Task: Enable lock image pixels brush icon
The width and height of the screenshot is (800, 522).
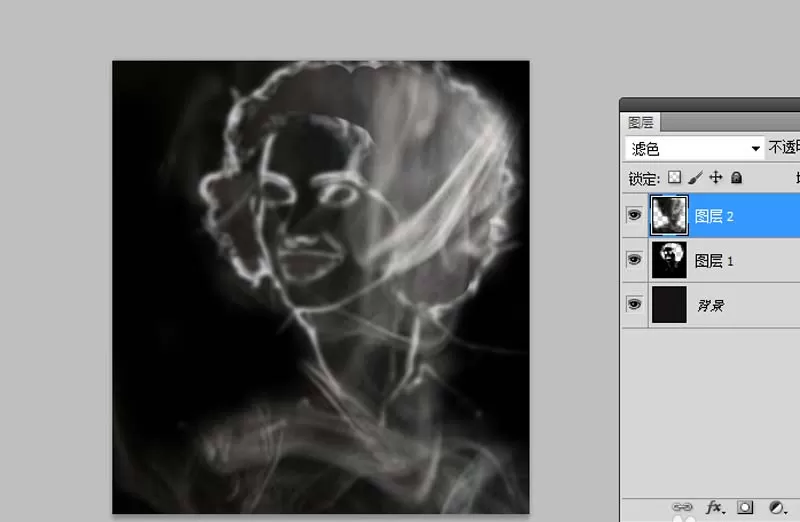Action: [695, 177]
